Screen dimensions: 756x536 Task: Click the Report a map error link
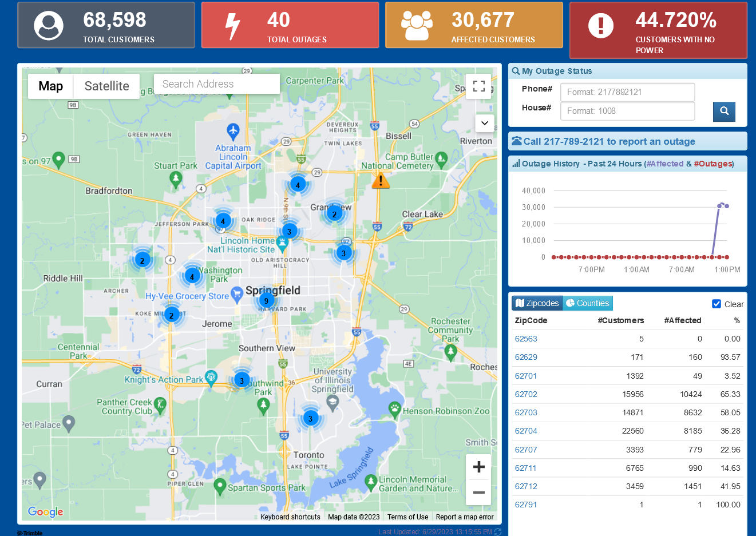coord(464,517)
